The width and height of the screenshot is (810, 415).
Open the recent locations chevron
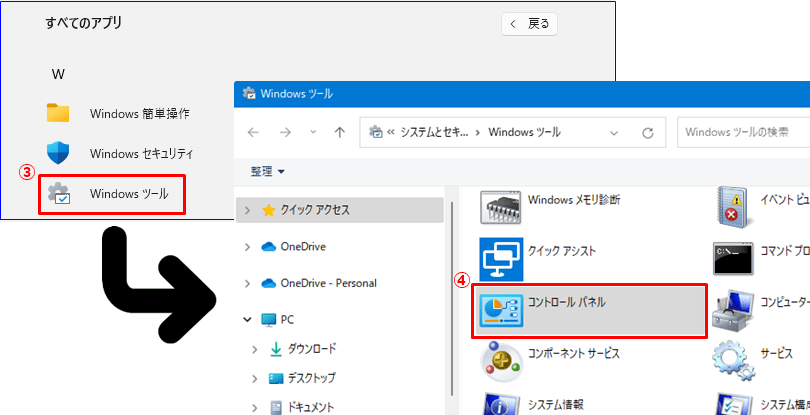click(313, 133)
